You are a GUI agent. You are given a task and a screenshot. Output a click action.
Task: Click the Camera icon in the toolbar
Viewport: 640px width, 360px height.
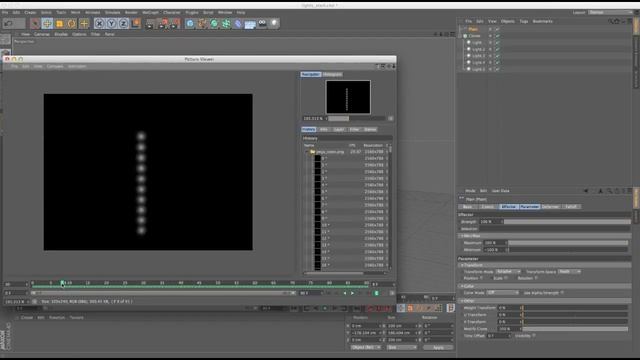tap(262, 24)
